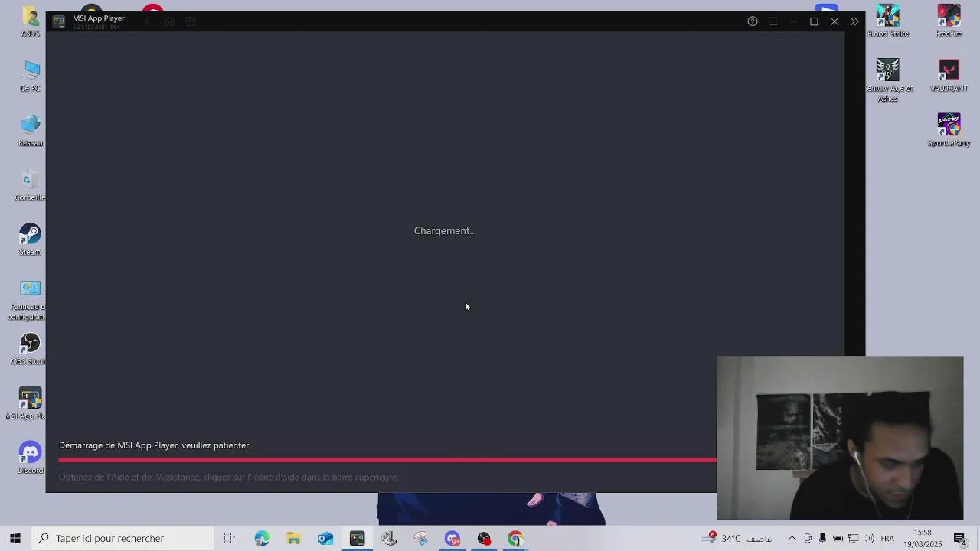Open Task View on the taskbar
Image resolution: width=980 pixels, height=551 pixels.
click(229, 538)
